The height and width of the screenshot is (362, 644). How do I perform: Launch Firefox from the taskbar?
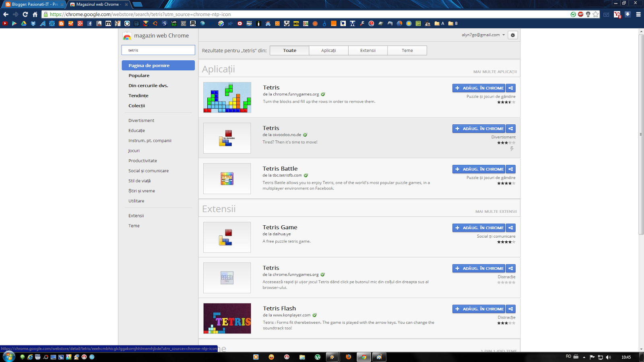348,357
